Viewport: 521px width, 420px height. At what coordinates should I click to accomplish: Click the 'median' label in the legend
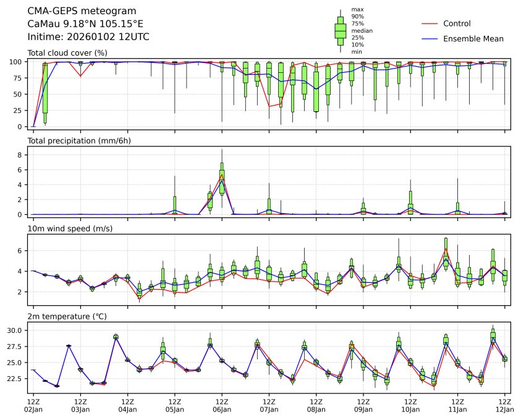click(x=361, y=30)
